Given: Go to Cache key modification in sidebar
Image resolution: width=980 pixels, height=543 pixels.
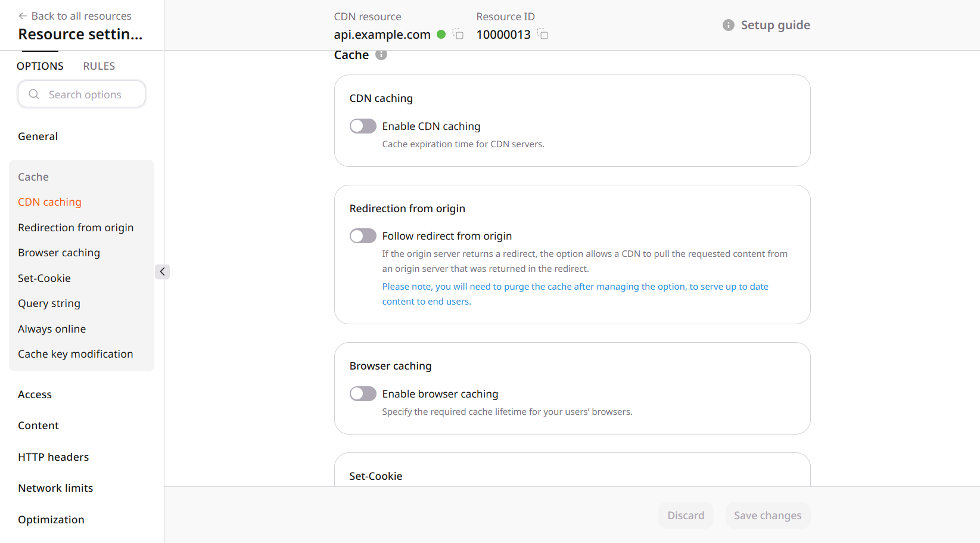Looking at the screenshot, I should [76, 354].
